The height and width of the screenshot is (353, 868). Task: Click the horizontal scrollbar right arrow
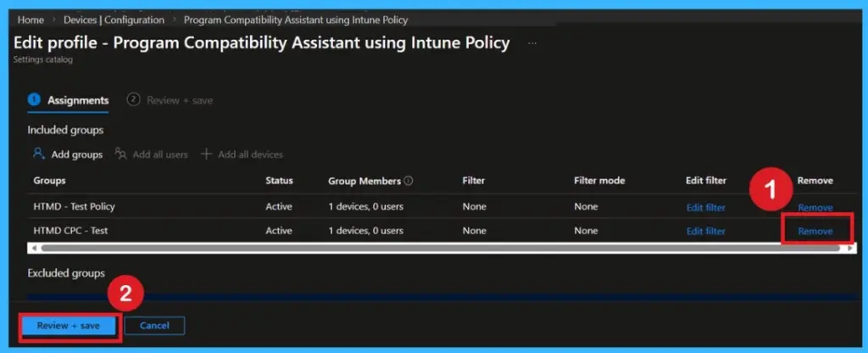pos(850,249)
